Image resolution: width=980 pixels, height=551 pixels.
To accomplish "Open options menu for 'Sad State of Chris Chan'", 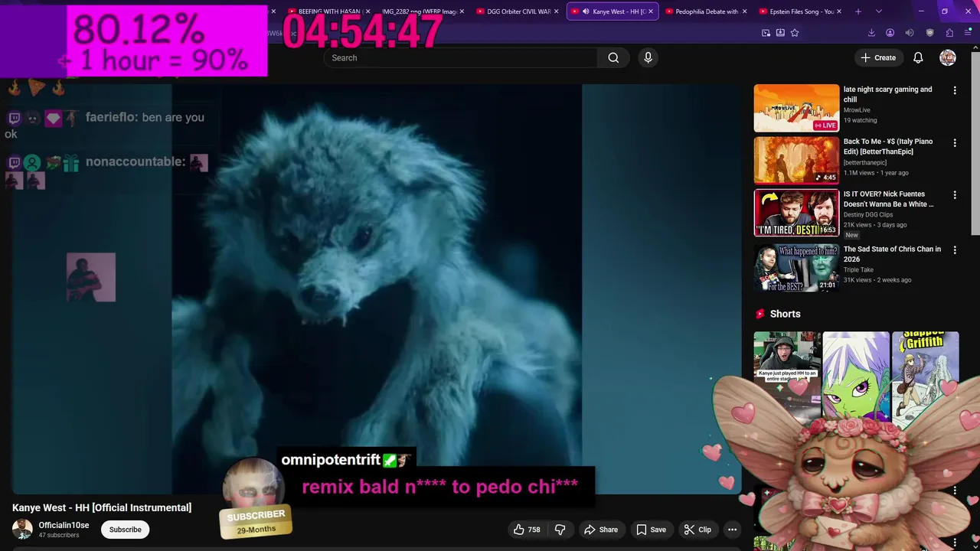I will (x=954, y=250).
